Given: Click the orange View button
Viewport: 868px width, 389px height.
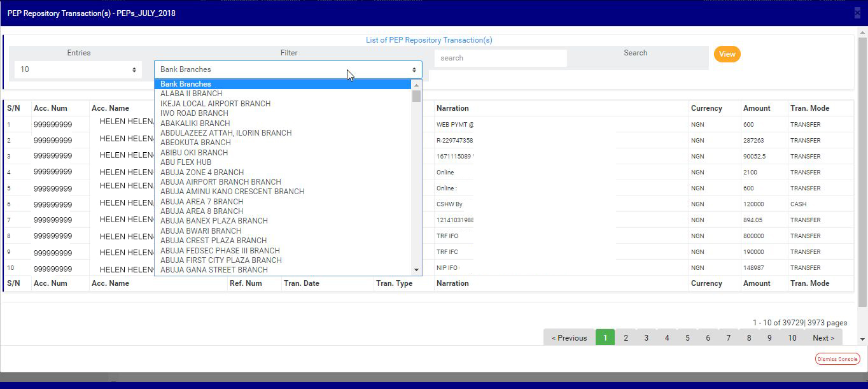Looking at the screenshot, I should [x=727, y=54].
